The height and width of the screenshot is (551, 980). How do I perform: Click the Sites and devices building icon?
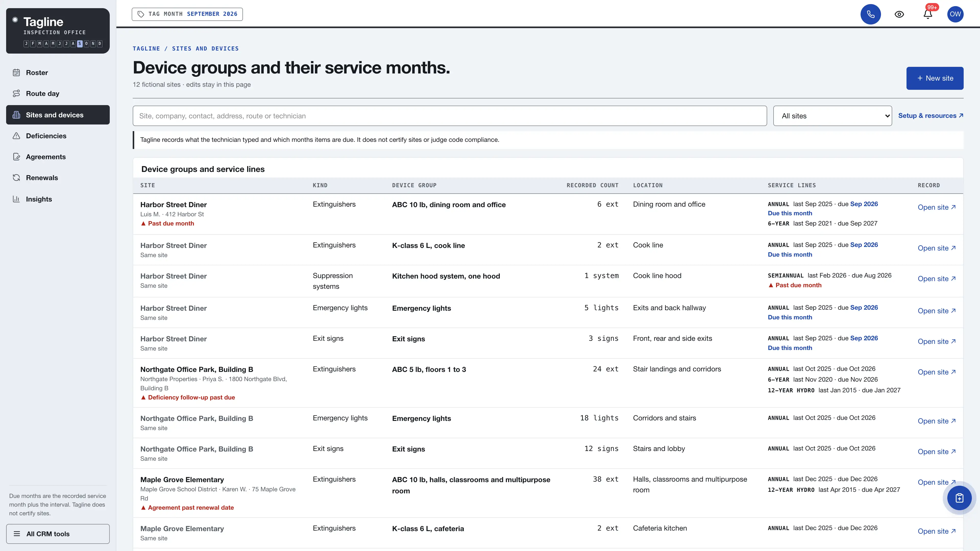point(16,115)
